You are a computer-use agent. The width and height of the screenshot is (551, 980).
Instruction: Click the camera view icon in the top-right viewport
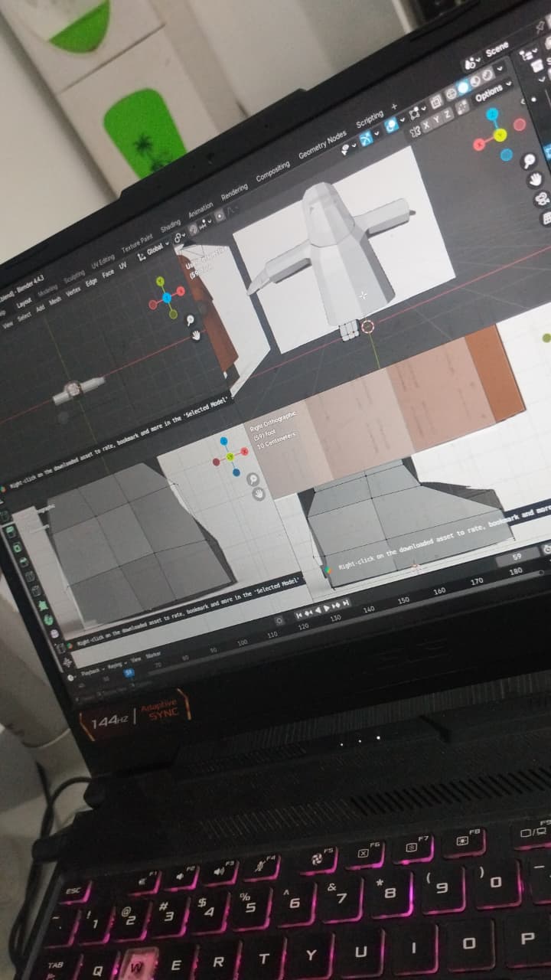point(543,199)
